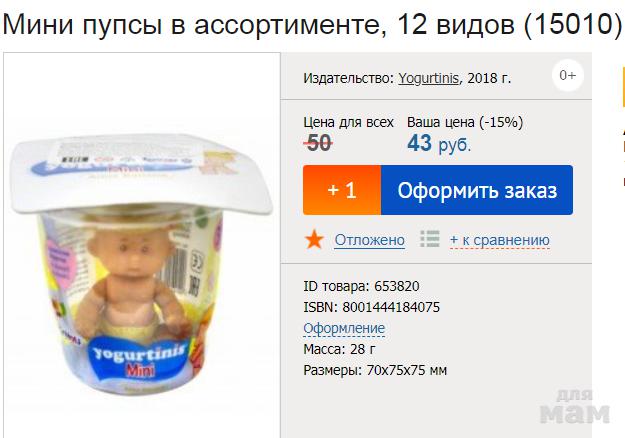Click the Цена для всех label
Viewport: 625px width, 438px height.
[348, 122]
